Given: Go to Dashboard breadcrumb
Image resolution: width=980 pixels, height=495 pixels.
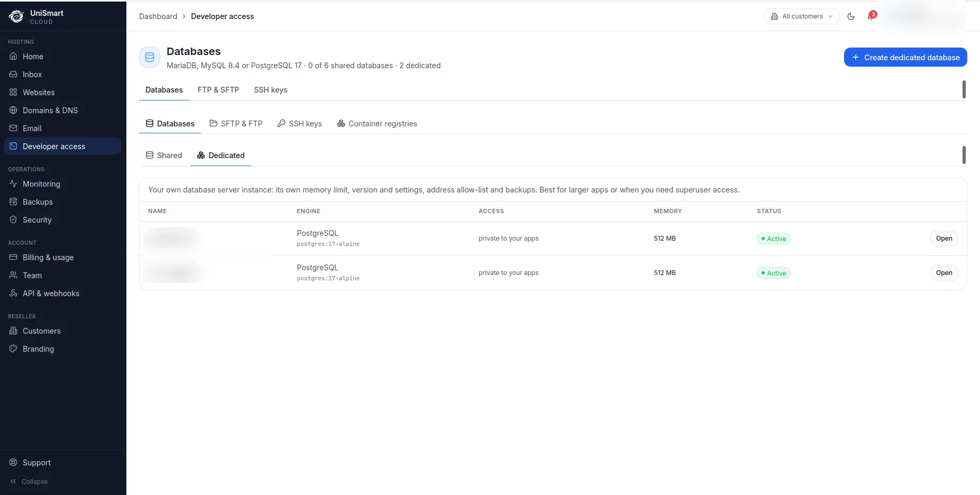Looking at the screenshot, I should (158, 16).
